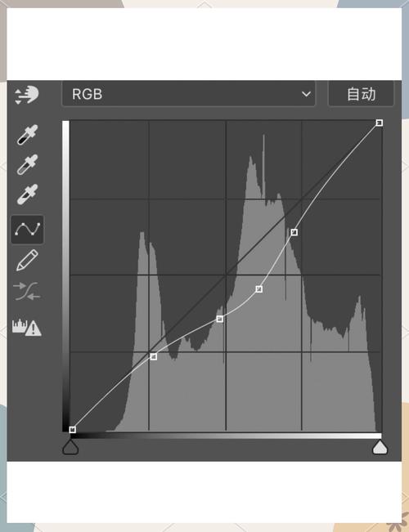Select the curve point just left of center gridline
Viewport: 409px width, 532px height.
click(220, 319)
